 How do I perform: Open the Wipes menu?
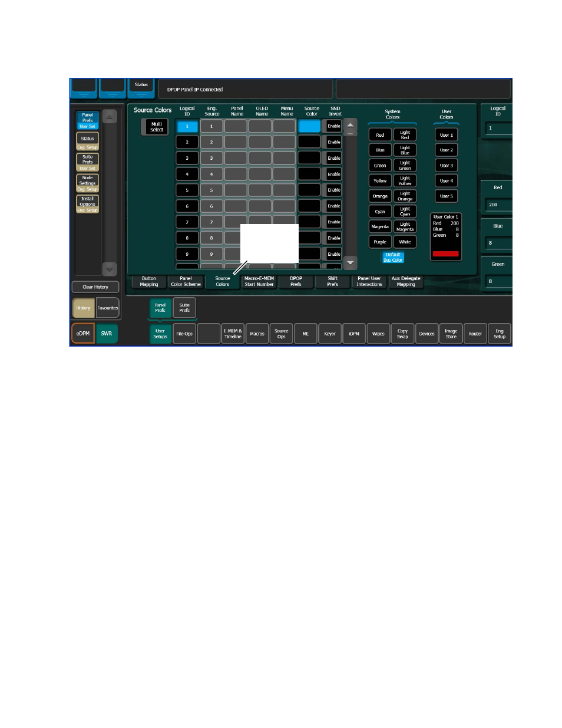(378, 334)
